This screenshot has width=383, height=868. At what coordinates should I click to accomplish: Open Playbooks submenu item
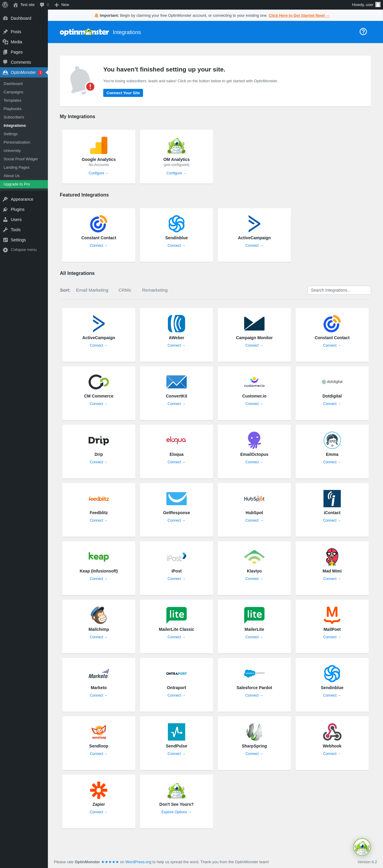[13, 109]
